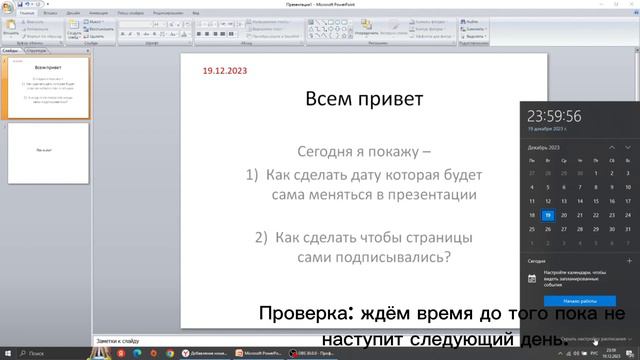640x360 pixels.
Task: Switch to the Рецензирование ribbon tab
Action: (168, 13)
